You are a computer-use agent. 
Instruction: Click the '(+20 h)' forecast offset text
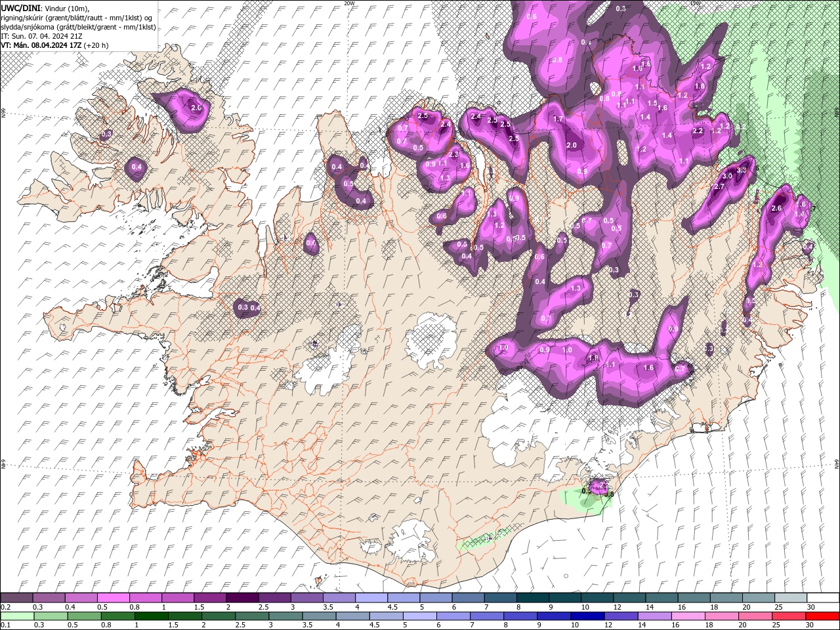point(96,45)
